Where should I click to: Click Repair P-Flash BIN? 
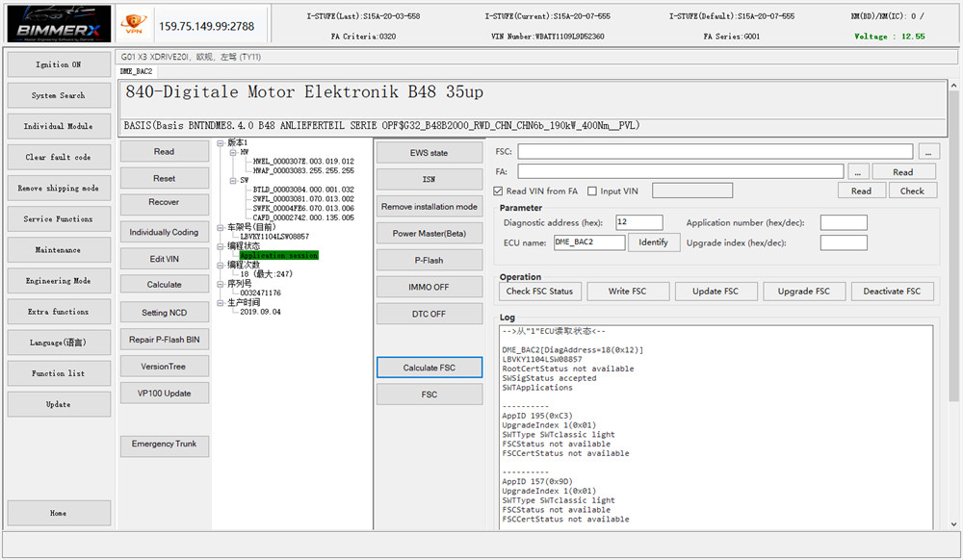tap(164, 340)
